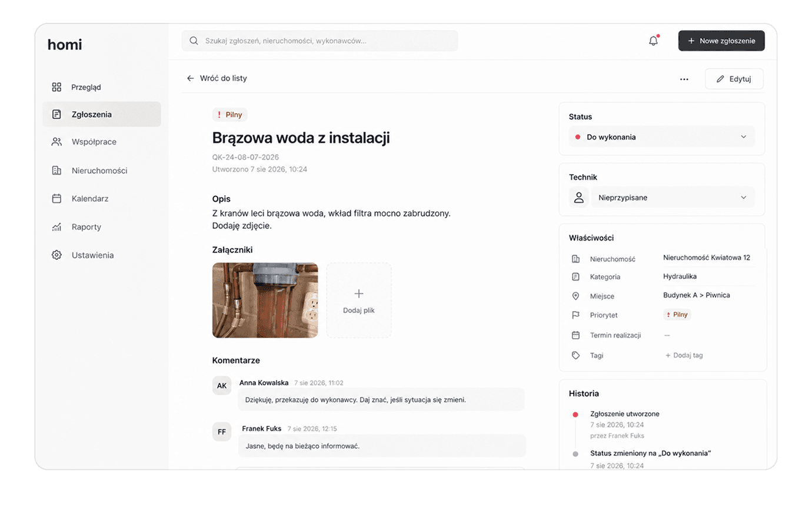Click the Współprace people icon in sidebar
The image size is (812, 531).
(56, 142)
